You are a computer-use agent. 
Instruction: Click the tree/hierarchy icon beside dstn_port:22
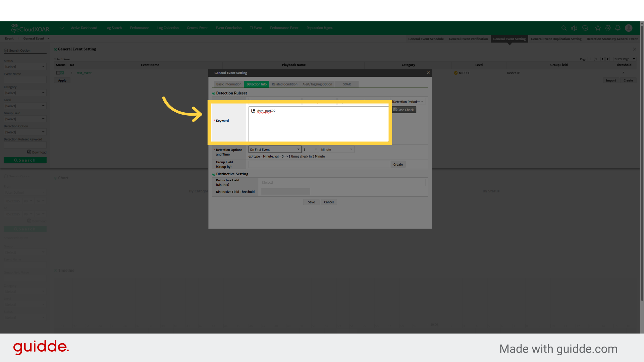point(253,111)
